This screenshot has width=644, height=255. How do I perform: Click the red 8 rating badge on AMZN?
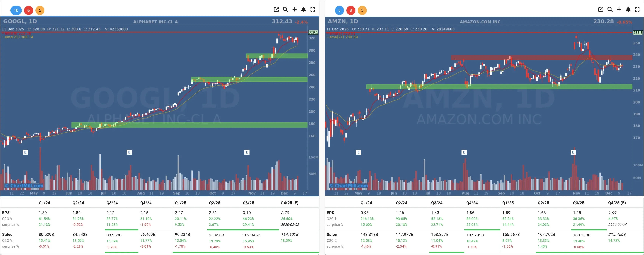point(350,10)
